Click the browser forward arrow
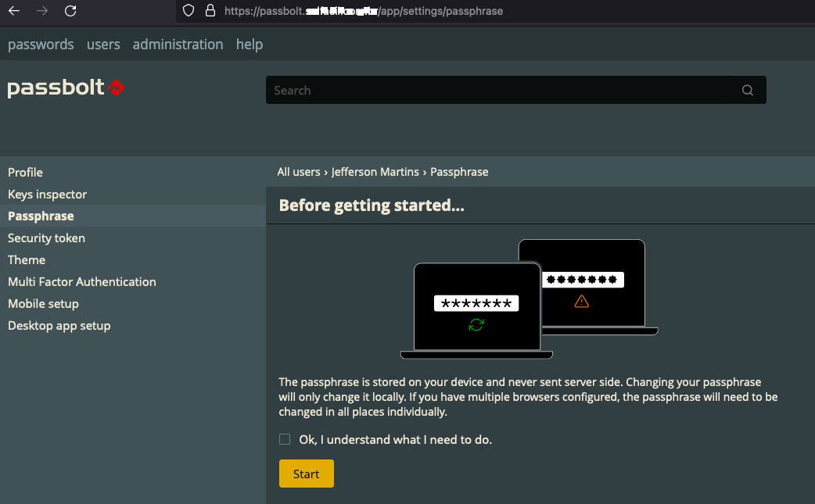 point(42,11)
